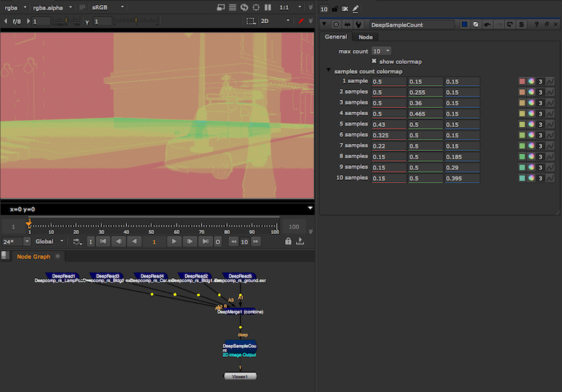Click the pause viewer updates icon

268,7
